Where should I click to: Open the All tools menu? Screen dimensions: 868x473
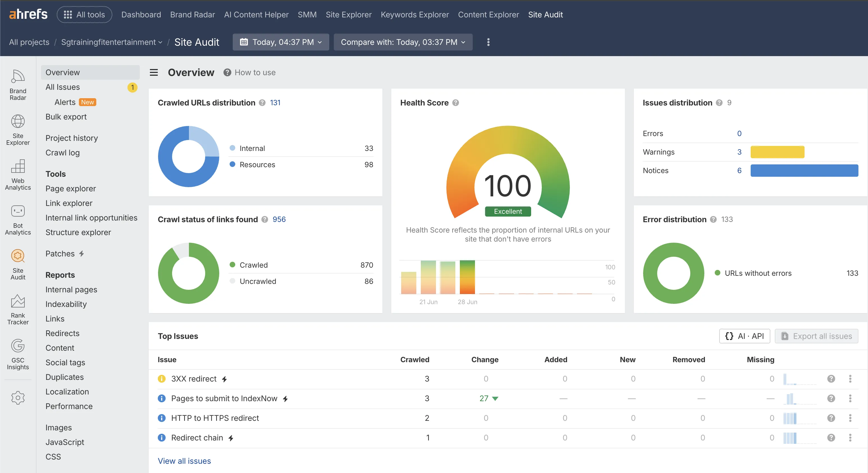pyautogui.click(x=84, y=15)
